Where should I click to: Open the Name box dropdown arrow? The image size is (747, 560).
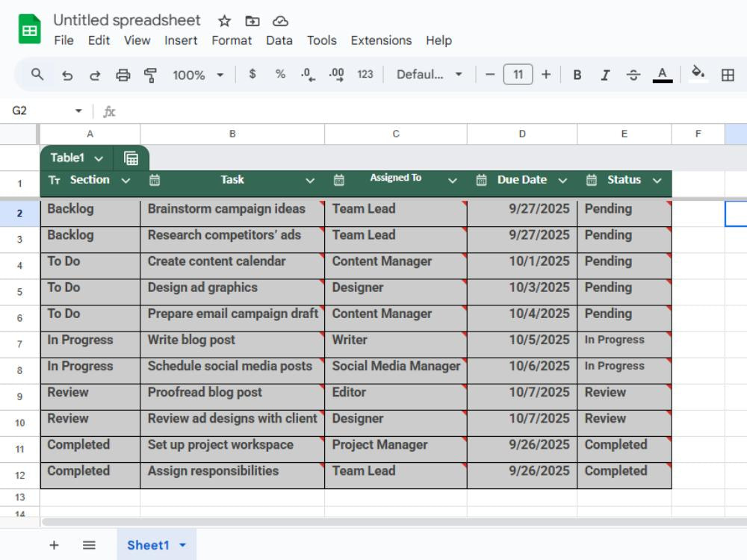[x=78, y=111]
